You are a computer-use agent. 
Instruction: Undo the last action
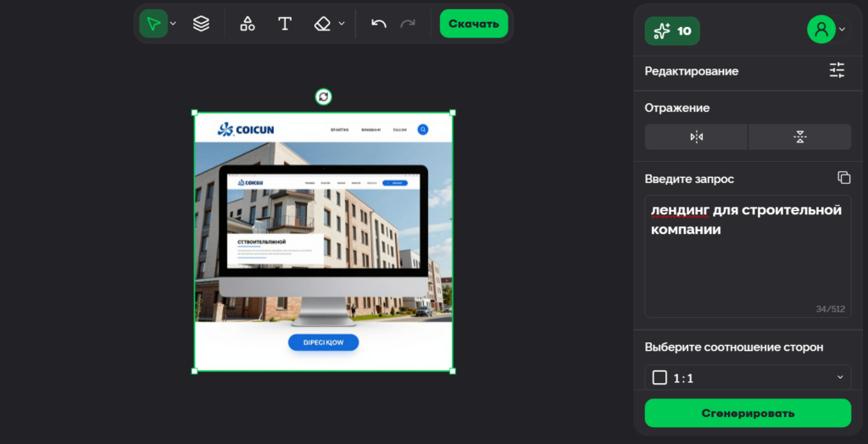click(x=379, y=24)
